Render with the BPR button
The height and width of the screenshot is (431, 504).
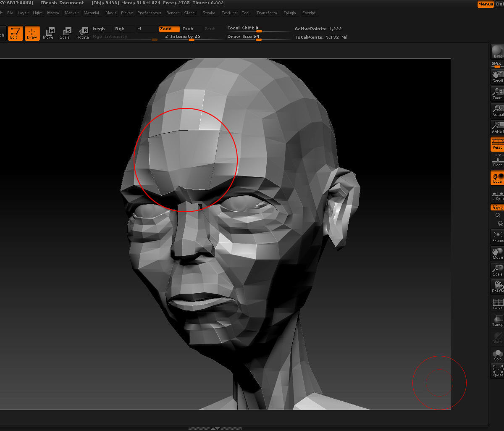tap(498, 52)
